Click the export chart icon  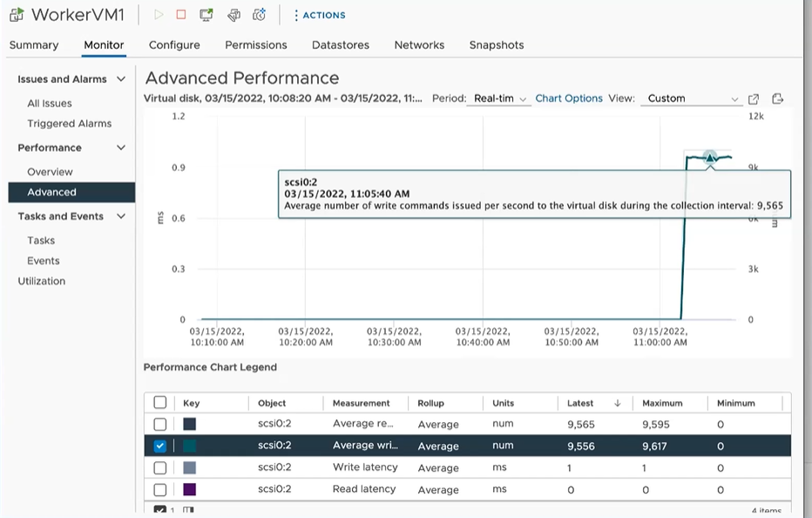(x=778, y=99)
